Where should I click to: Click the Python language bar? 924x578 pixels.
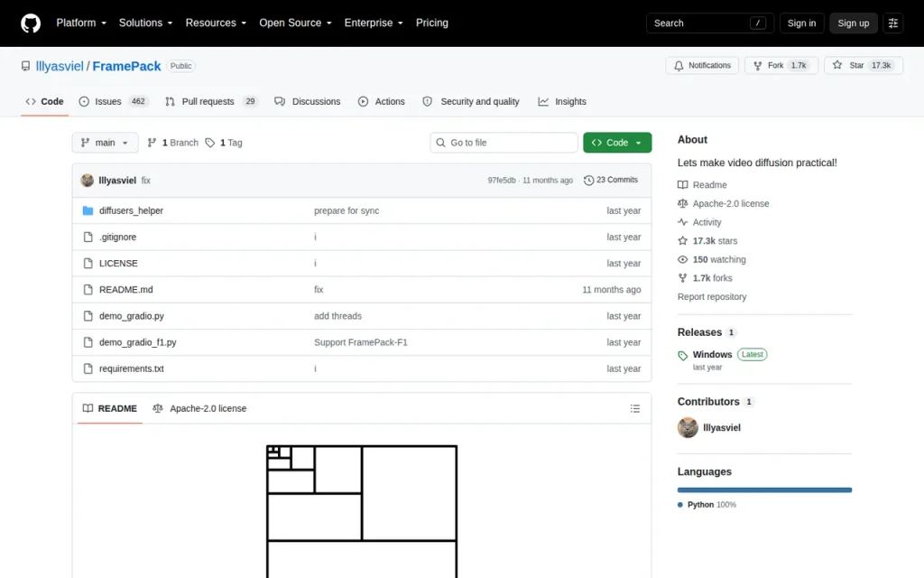(764, 490)
